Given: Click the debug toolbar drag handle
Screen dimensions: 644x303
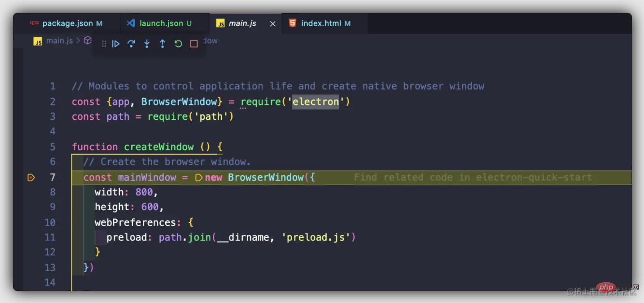Looking at the screenshot, I should click(104, 44).
